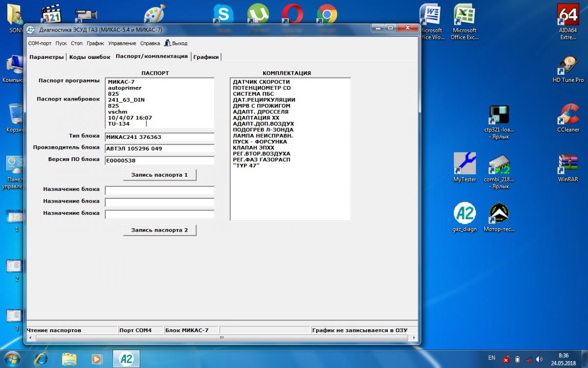588x368 pixels.
Task: Switch to the Графики tab
Action: (206, 57)
